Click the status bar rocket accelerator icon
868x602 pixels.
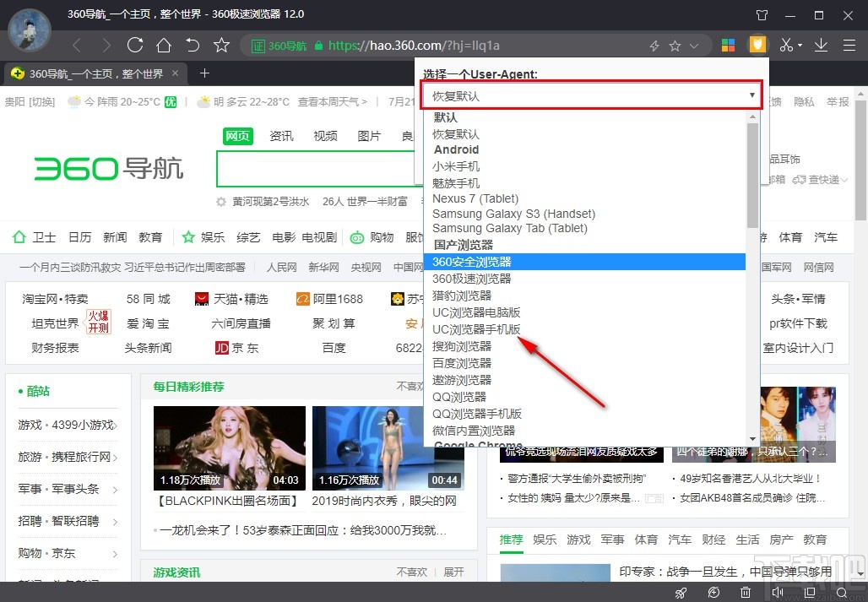pos(681,593)
